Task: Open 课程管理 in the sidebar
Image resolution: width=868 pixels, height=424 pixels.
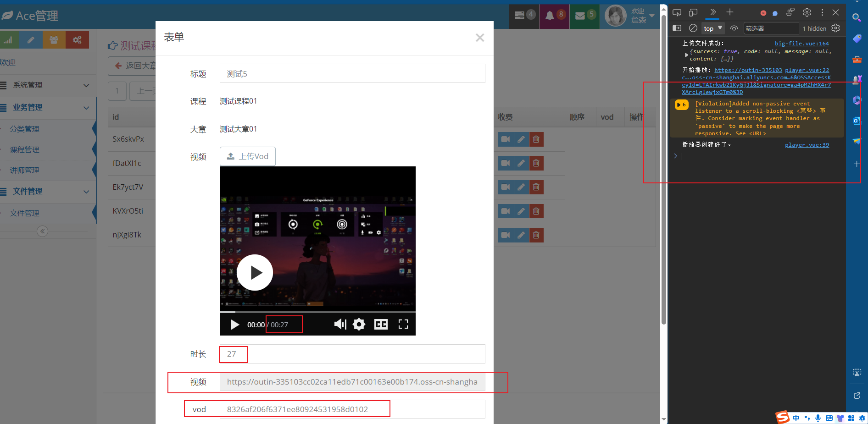Action: coord(48,150)
